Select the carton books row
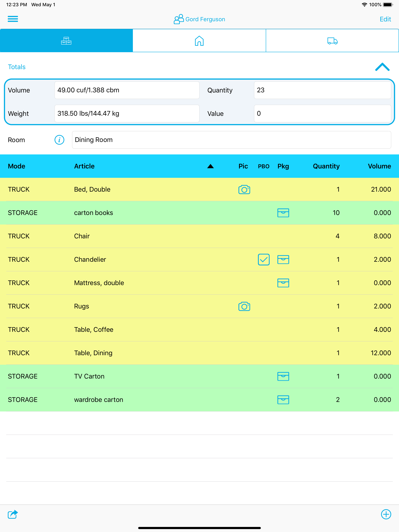 (x=199, y=213)
